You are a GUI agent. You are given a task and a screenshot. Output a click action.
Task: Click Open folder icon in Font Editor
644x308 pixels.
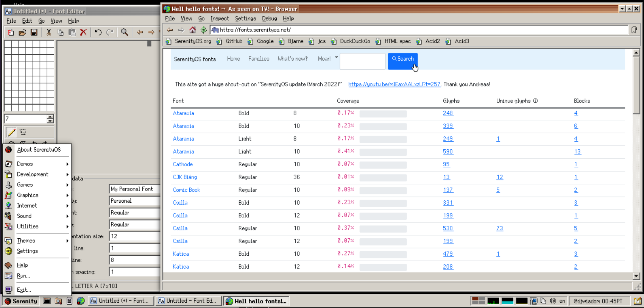(22, 32)
